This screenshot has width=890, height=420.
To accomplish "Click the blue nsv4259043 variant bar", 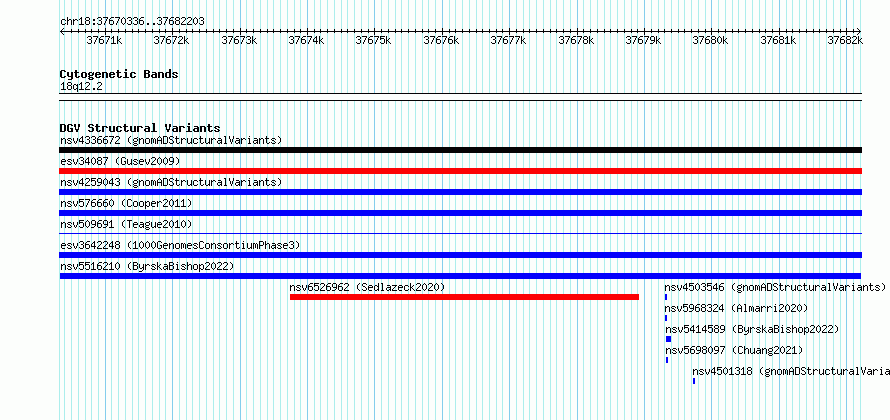I will pos(461,192).
